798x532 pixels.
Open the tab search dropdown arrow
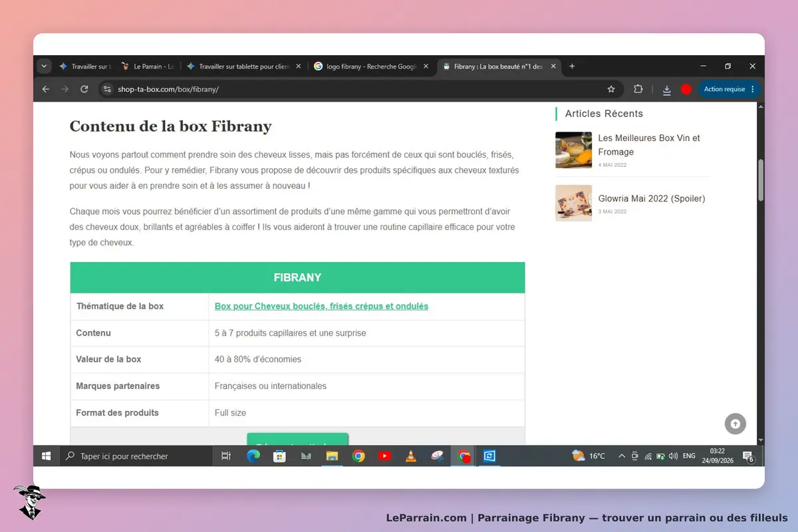pos(44,66)
